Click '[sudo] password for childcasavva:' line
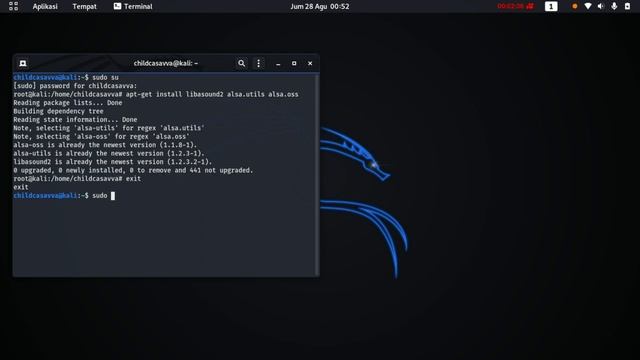Viewport: 640px width, 360px height. (x=75, y=86)
